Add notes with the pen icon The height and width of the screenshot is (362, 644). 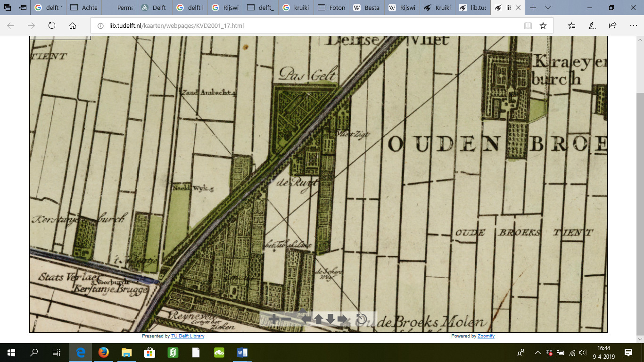(x=592, y=25)
